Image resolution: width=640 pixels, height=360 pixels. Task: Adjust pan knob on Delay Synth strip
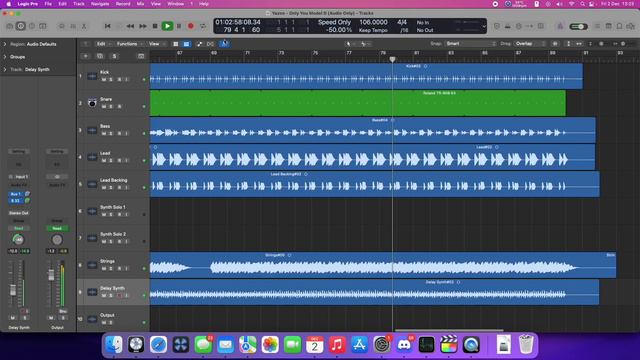click(x=18, y=240)
